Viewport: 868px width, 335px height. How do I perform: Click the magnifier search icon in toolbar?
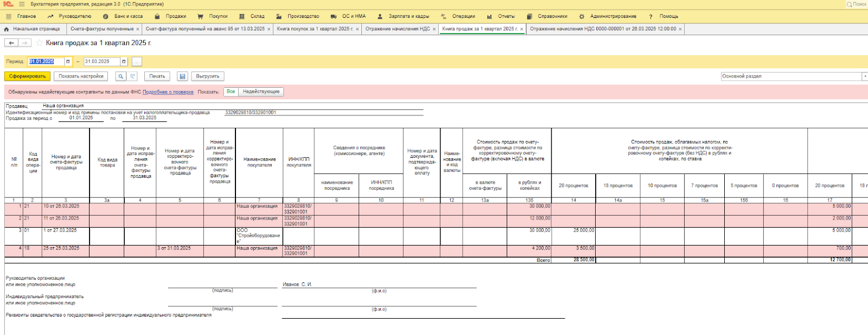tap(120, 76)
